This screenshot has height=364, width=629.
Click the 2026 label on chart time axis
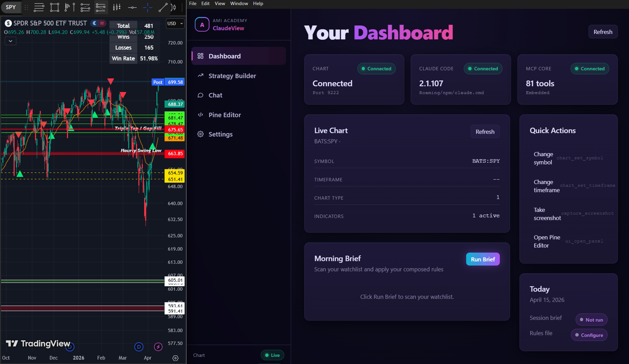tap(78, 358)
